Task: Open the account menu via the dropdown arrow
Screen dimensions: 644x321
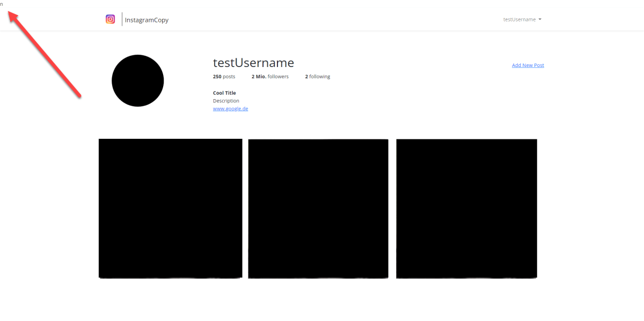Action: [x=541, y=19]
